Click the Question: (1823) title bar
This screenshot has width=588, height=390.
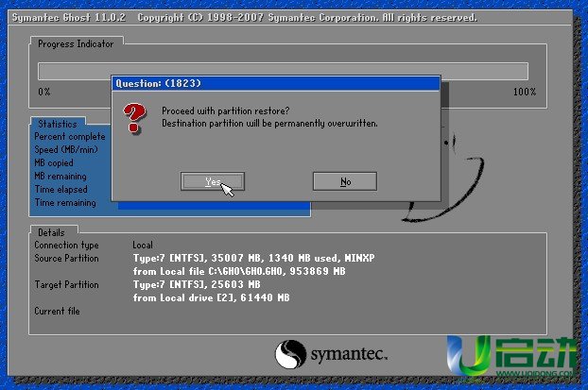[276, 83]
